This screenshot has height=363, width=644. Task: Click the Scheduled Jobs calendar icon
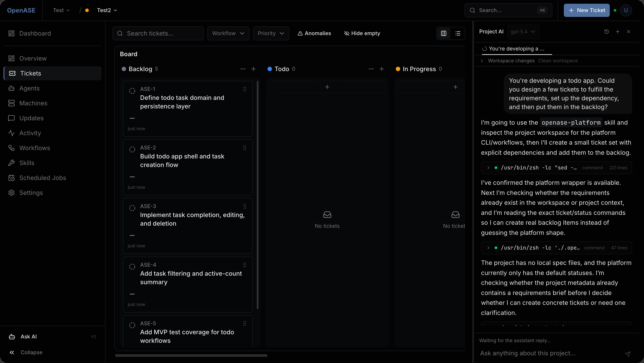click(11, 178)
